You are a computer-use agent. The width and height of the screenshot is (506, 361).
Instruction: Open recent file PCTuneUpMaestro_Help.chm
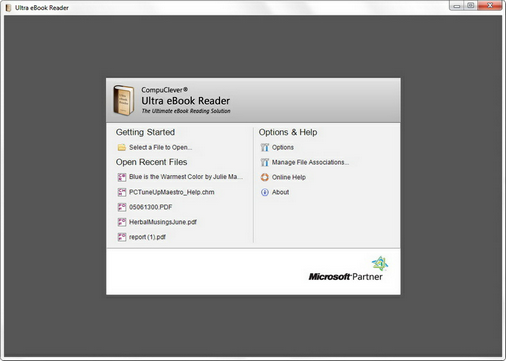click(172, 192)
